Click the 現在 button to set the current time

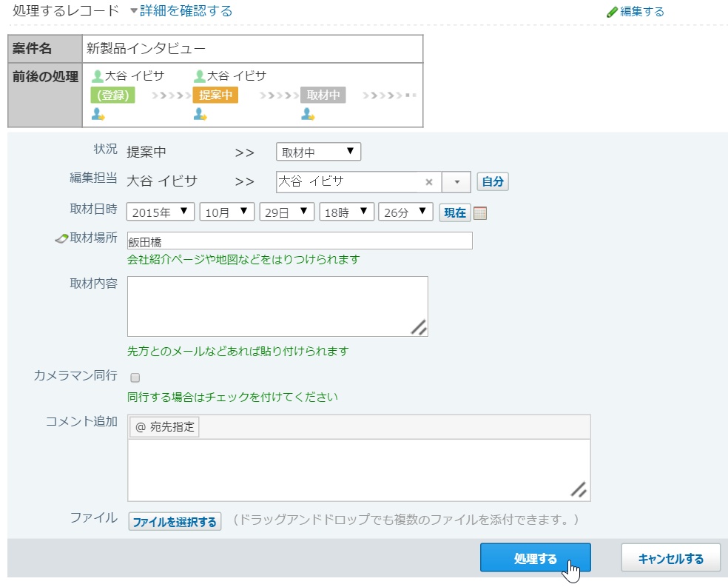(x=454, y=213)
